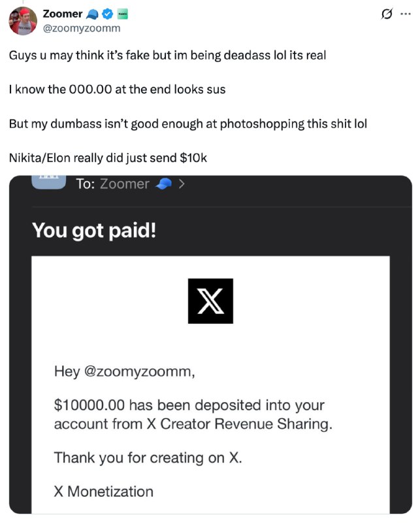Click the Zoomer display name
This screenshot has width=420, height=523.
[x=61, y=14]
